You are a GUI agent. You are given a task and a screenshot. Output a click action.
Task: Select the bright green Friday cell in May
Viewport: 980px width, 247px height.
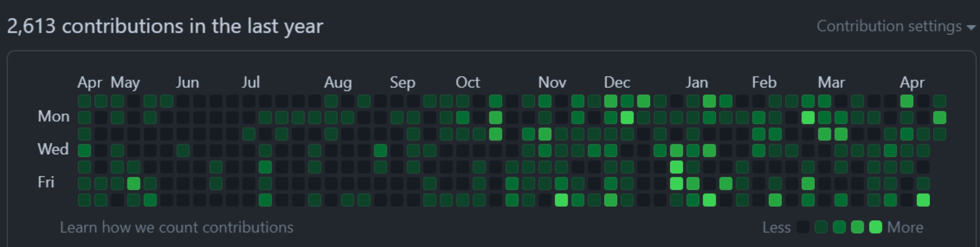134,183
